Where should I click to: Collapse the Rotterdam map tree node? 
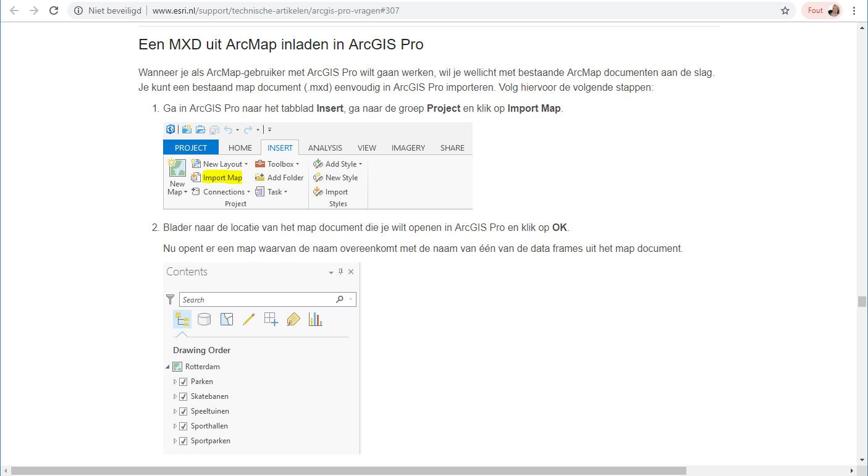[167, 367]
